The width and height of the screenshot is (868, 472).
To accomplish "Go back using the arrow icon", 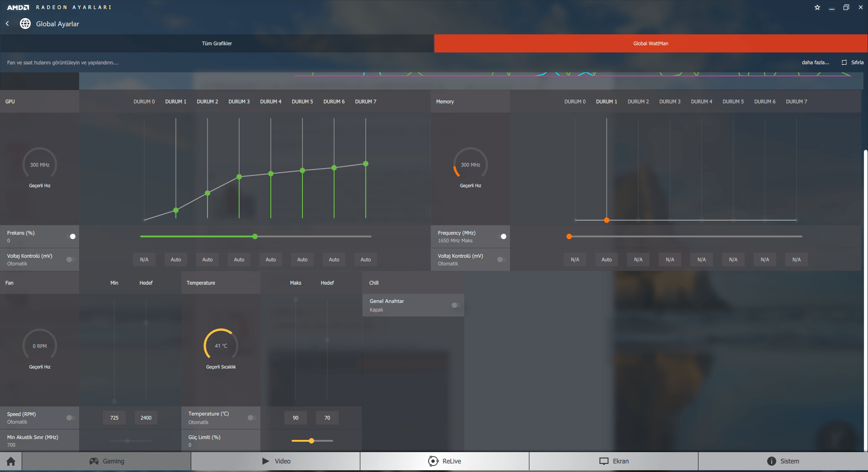I will pos(8,24).
